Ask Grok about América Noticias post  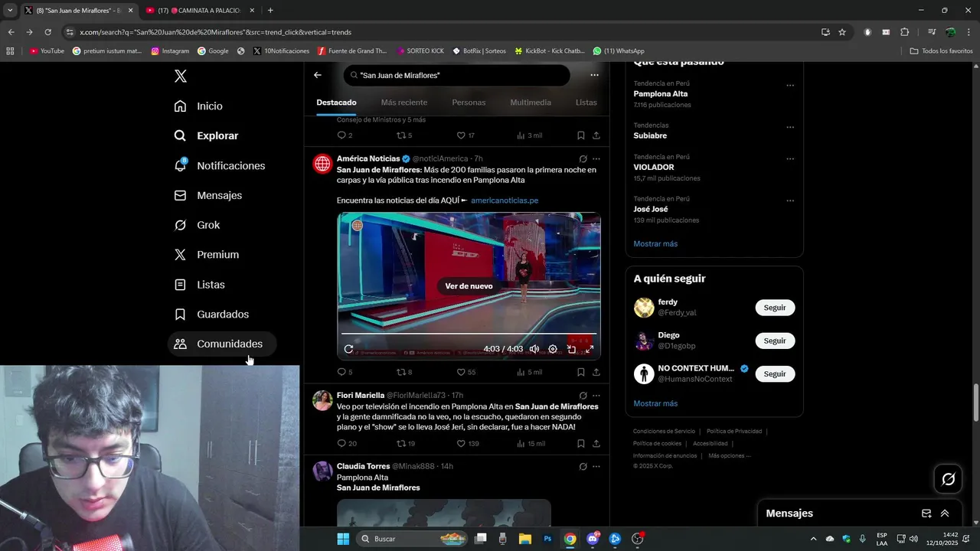pyautogui.click(x=583, y=159)
